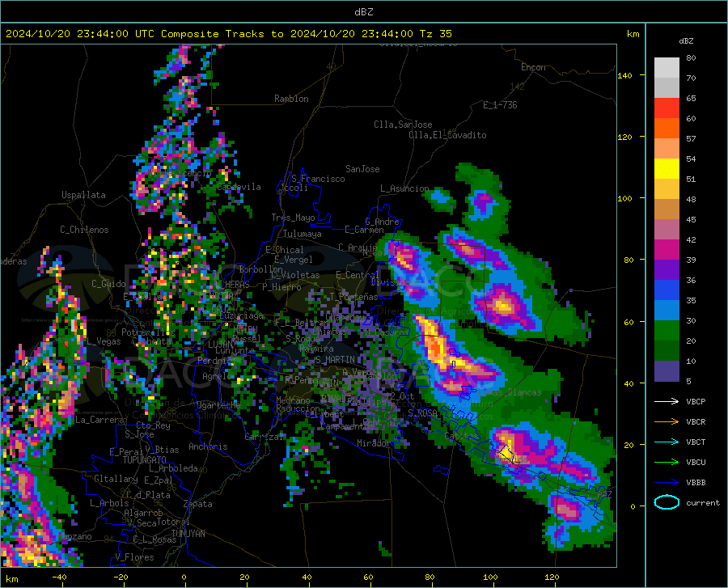The width and height of the screenshot is (728, 588).
Task: Click the 'TUNUYAN' place label
Action: point(188,534)
